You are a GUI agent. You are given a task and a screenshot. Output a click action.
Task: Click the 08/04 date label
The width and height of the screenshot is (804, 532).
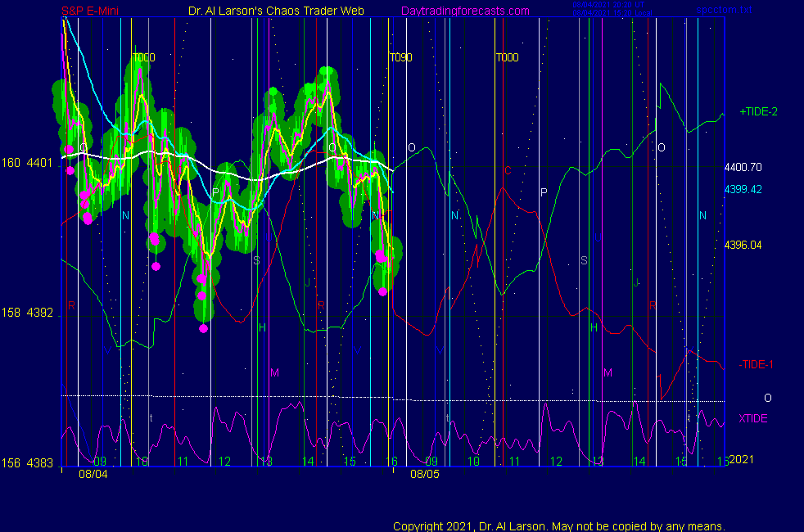93,474
